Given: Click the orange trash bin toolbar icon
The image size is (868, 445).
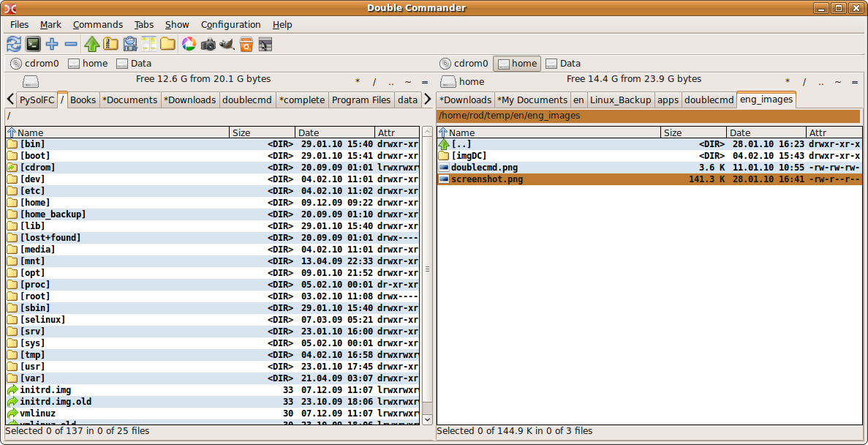Looking at the screenshot, I should click(246, 44).
